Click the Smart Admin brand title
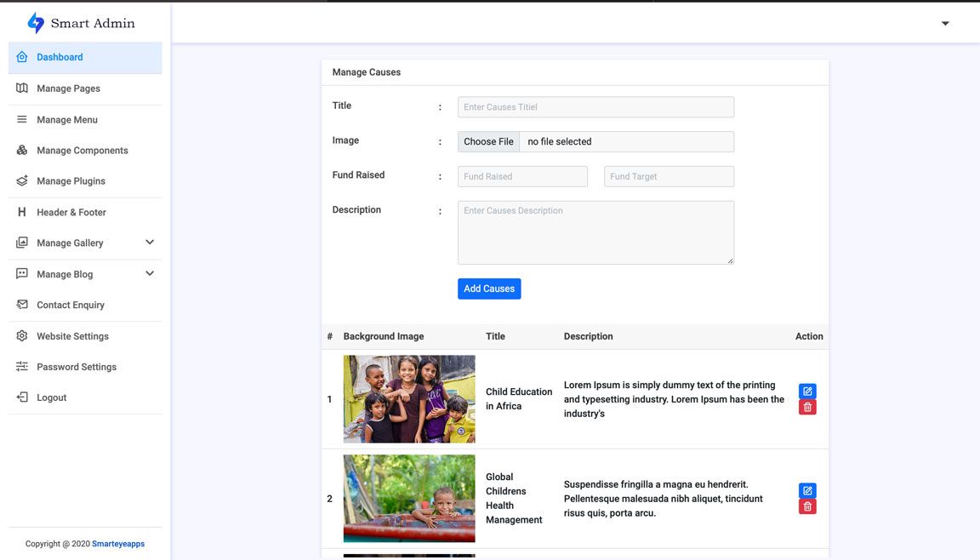This screenshot has height=560, width=980. [x=93, y=23]
